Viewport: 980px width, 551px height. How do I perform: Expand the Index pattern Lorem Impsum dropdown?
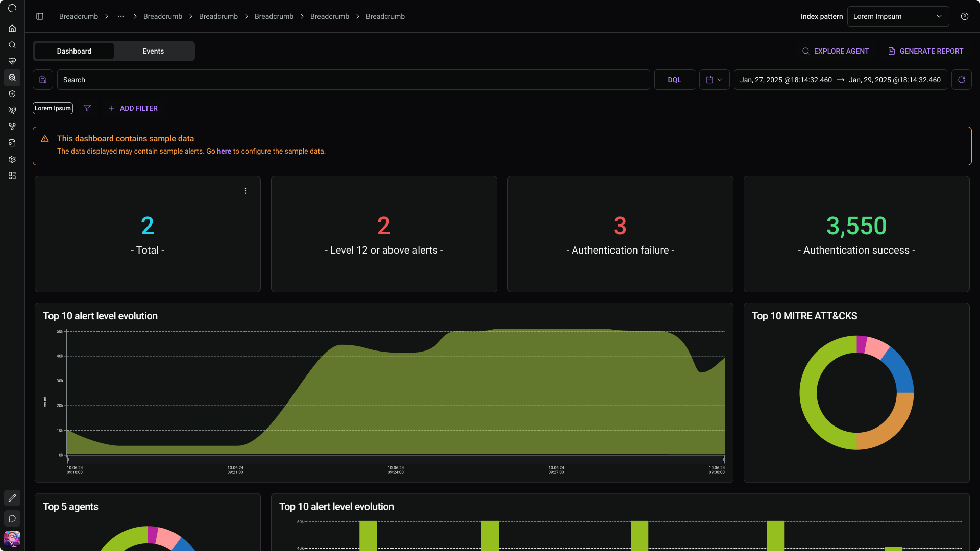coord(898,16)
